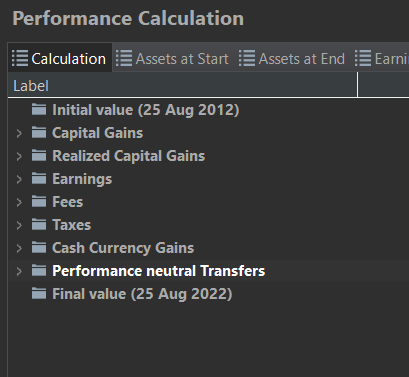Click the folder icon next to Realized Capital Gains
The height and width of the screenshot is (377, 409).
(x=39, y=155)
